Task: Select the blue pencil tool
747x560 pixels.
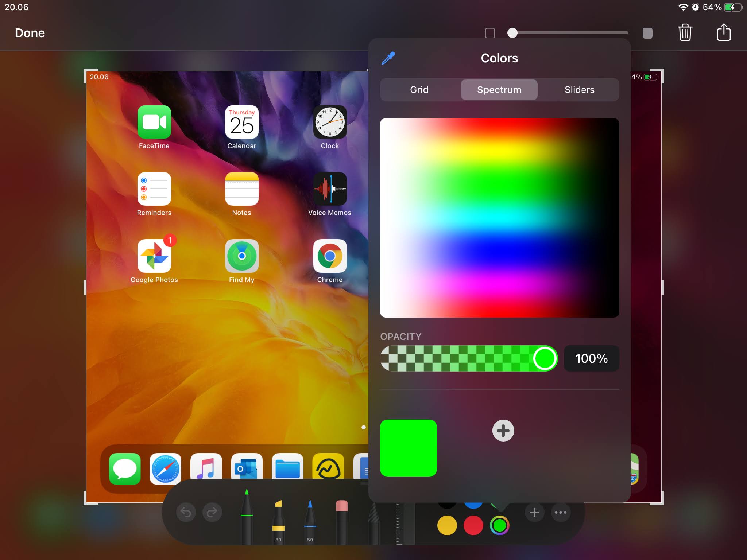Action: pos(310,520)
